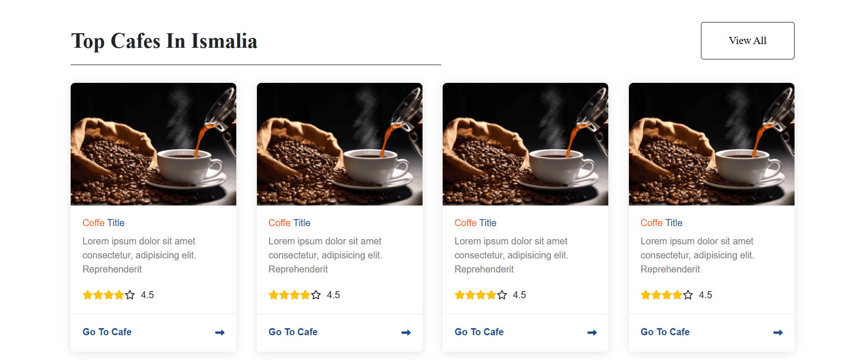Click the arrow icon in the third cafe card
The height and width of the screenshot is (360, 868).
pyautogui.click(x=592, y=332)
